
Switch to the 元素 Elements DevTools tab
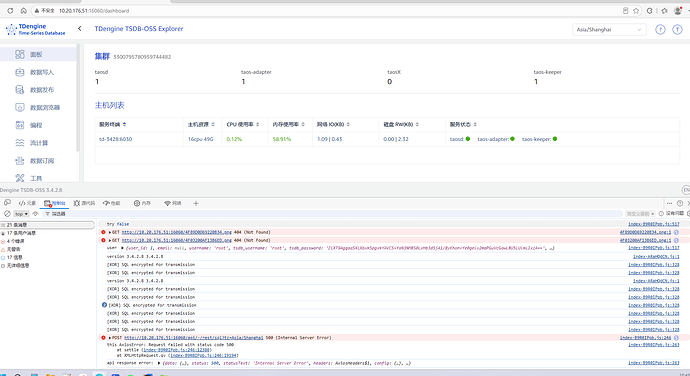click(x=27, y=203)
